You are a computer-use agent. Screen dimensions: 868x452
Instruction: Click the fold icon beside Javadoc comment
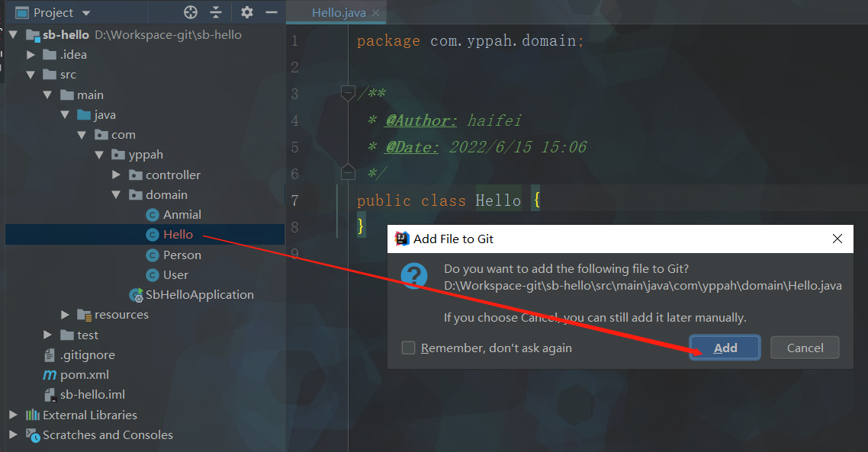(x=348, y=94)
